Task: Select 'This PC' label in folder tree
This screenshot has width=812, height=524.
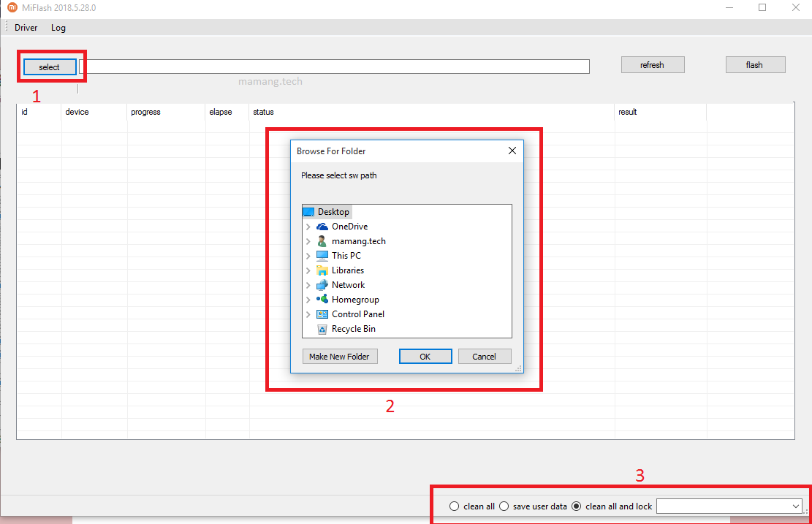Action: [x=346, y=256]
